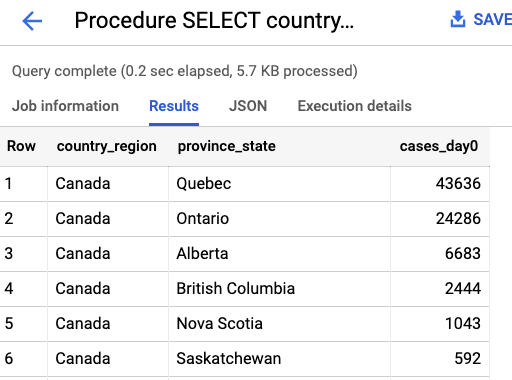Open the Execution details tab
This screenshot has height=380, width=512.
coord(355,106)
